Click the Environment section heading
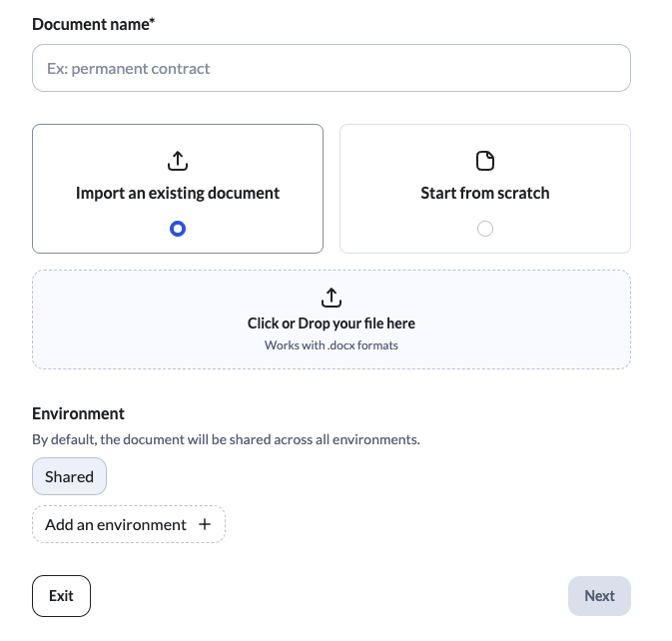This screenshot has height=641, width=672. [78, 413]
